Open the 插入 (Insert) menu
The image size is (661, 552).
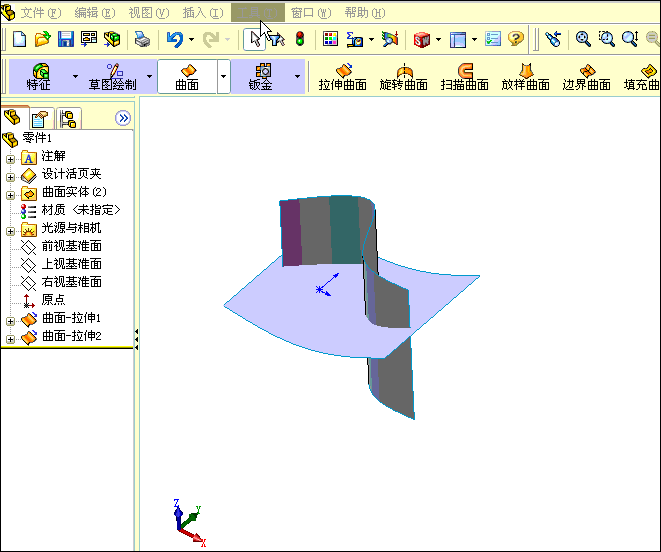coord(203,13)
